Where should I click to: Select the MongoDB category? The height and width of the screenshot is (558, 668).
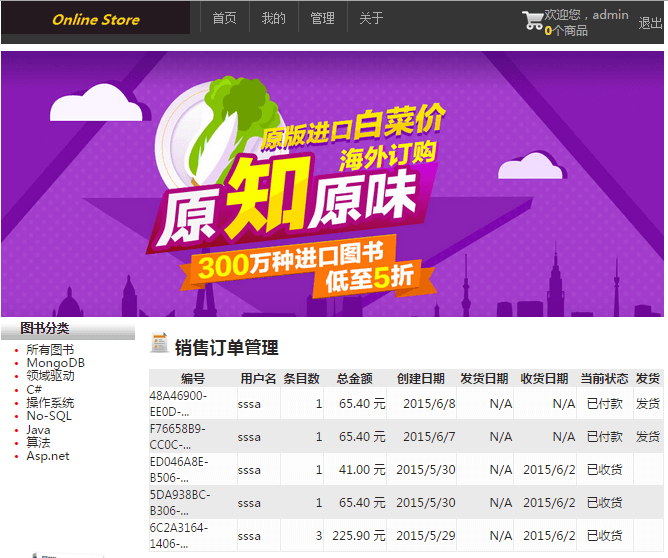(x=55, y=363)
